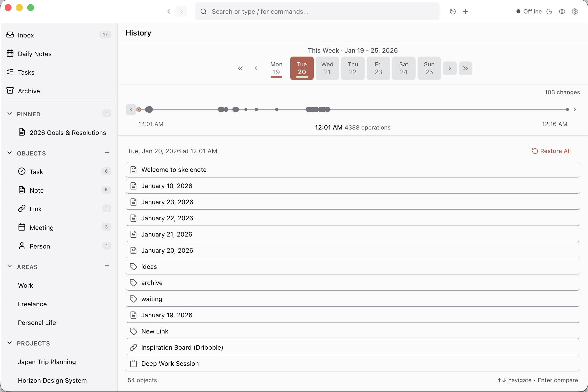Click the Offline status indicator
Screen dimensions: 588x392
point(529,12)
